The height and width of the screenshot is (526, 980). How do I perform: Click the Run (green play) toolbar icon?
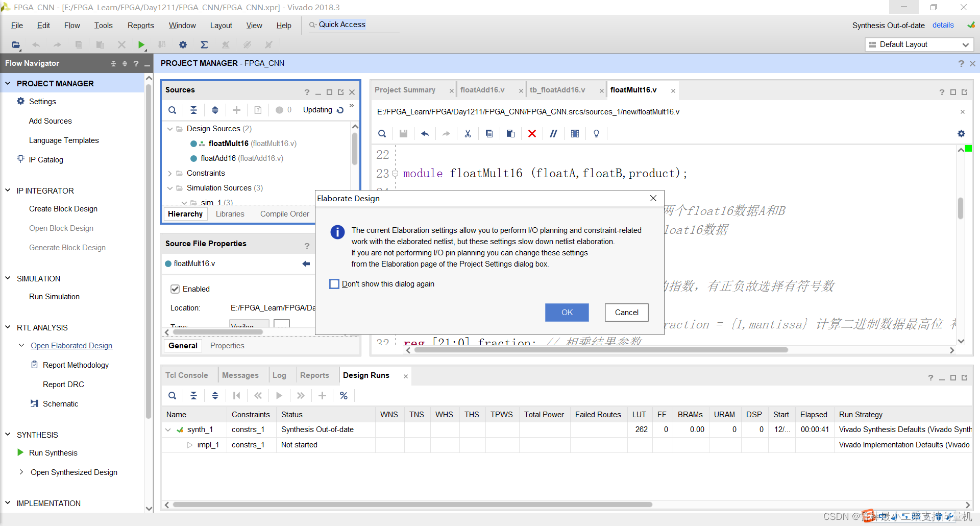[x=141, y=45]
